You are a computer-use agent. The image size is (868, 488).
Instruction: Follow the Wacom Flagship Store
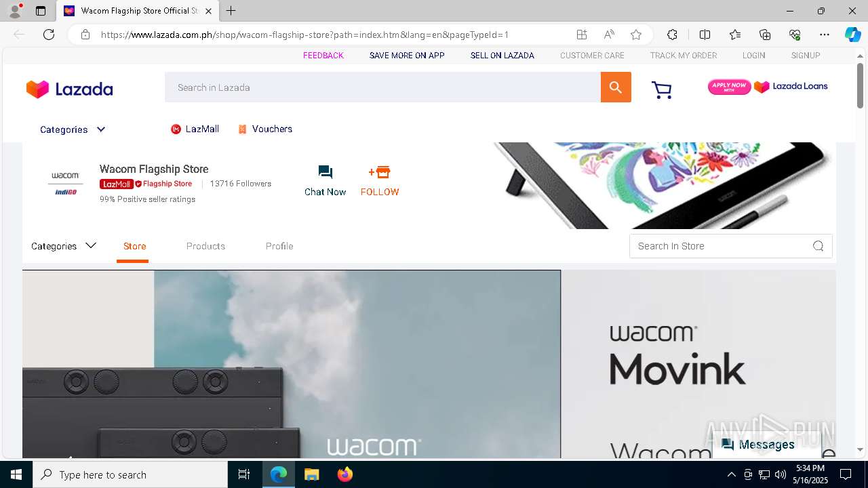tap(380, 181)
